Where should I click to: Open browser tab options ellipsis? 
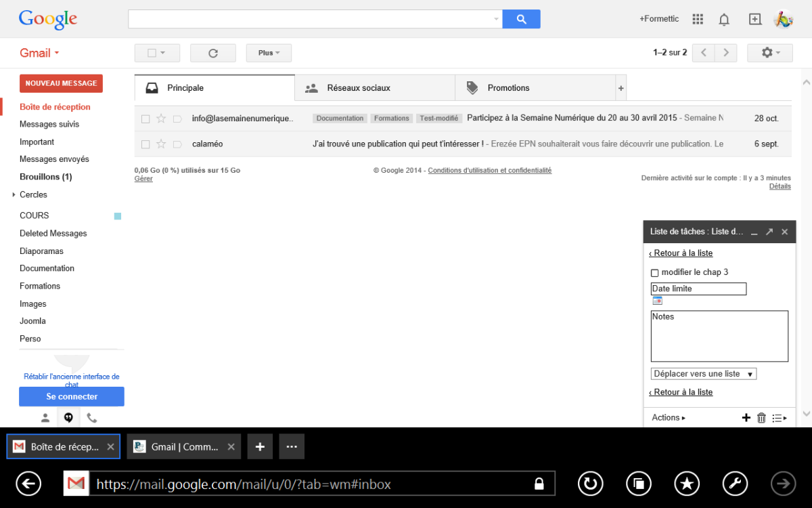292,447
